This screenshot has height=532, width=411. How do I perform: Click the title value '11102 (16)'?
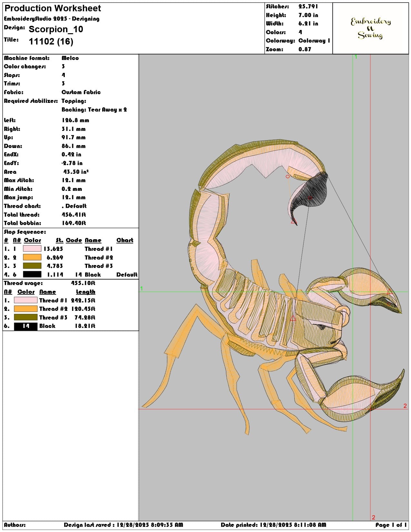51,42
